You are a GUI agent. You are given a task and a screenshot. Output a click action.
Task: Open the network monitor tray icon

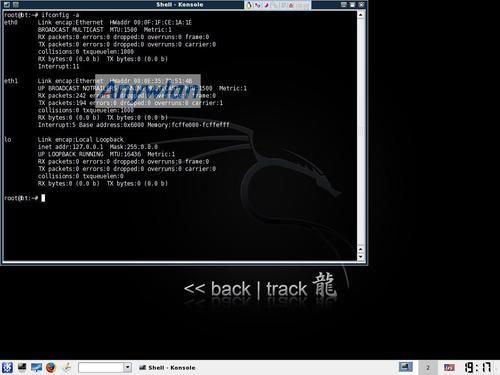click(406, 367)
